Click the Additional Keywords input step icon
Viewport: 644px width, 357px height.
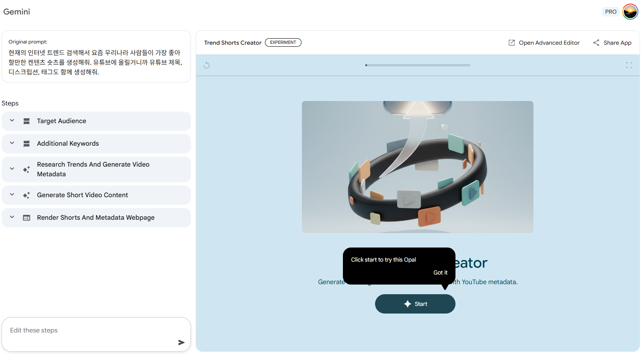27,144
